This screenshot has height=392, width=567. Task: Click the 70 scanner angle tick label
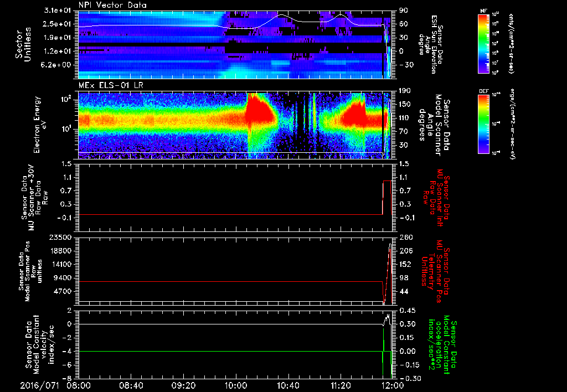tap(403, 132)
